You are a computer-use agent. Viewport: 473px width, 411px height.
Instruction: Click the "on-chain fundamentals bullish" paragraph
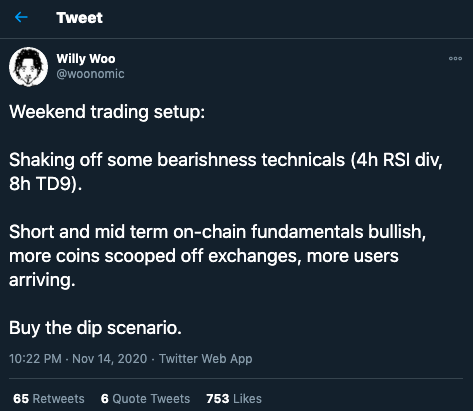click(x=217, y=256)
